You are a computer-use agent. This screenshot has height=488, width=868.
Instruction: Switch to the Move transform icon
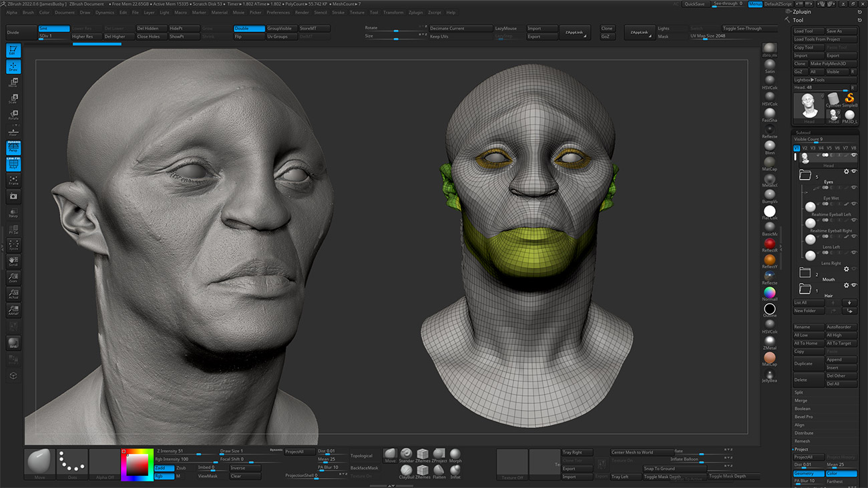[x=13, y=83]
